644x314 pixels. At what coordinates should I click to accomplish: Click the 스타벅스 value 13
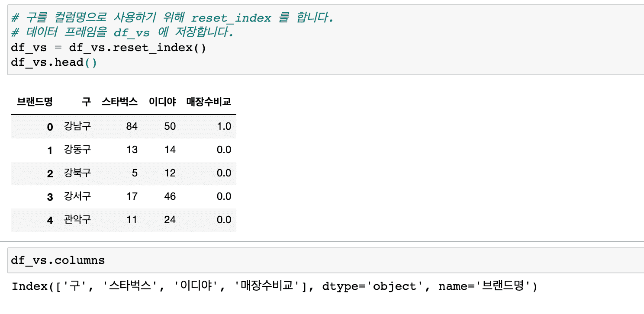click(x=132, y=150)
